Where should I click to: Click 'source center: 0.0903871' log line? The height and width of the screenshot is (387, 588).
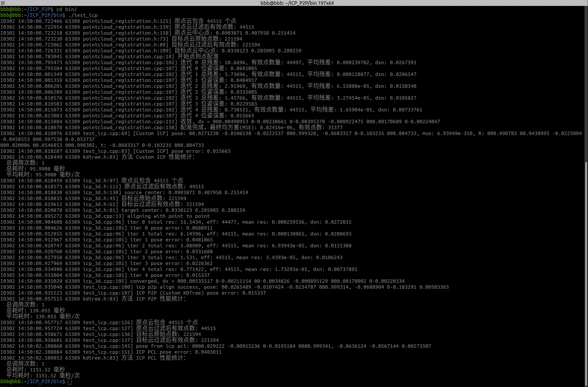pos(186,193)
